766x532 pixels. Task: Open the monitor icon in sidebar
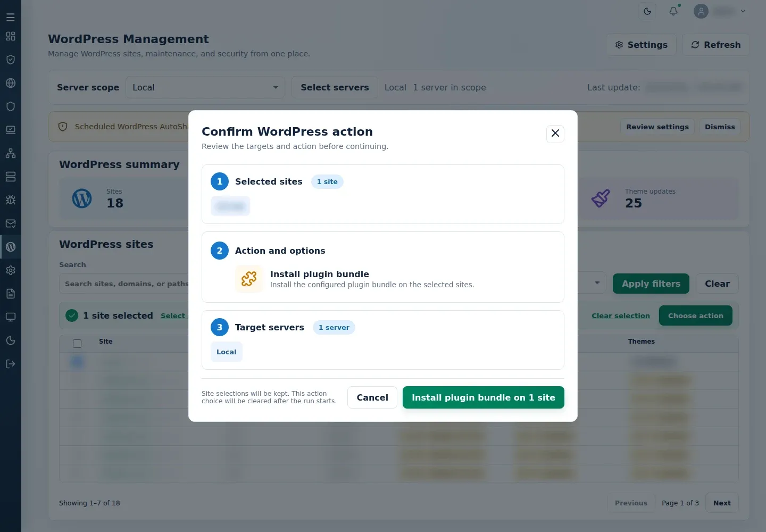coord(11,317)
